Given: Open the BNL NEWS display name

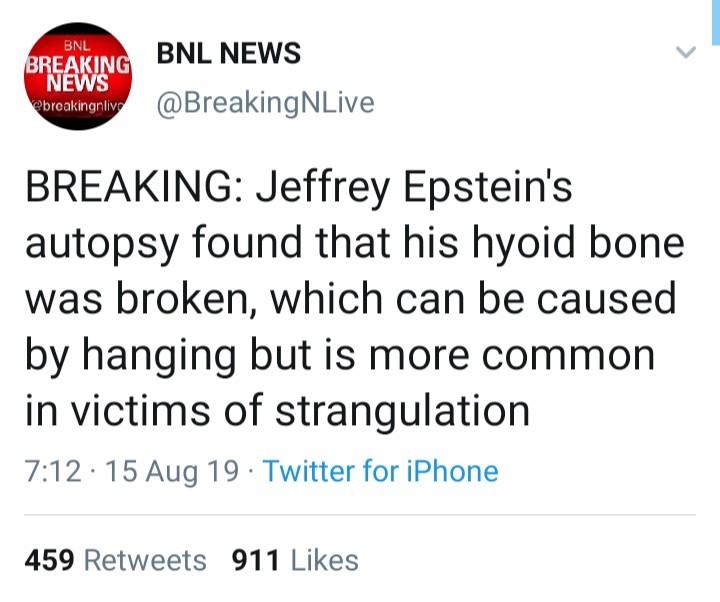Looking at the screenshot, I should coord(229,54).
